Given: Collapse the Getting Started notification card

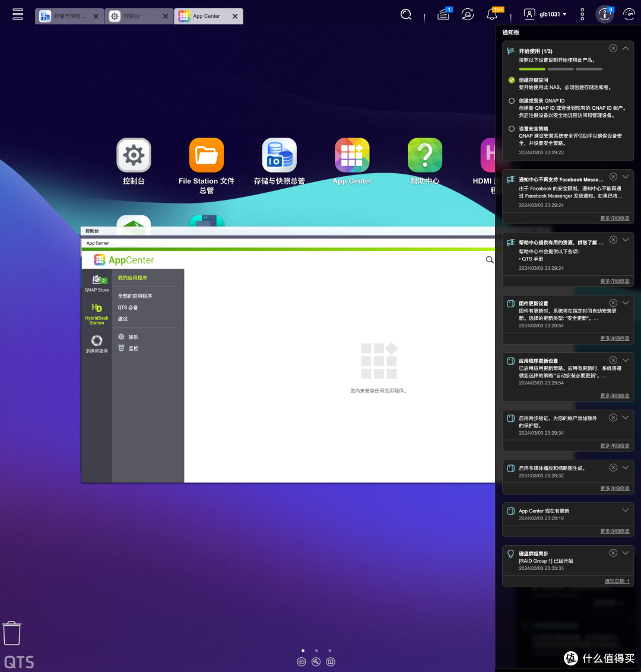Looking at the screenshot, I should (x=626, y=49).
